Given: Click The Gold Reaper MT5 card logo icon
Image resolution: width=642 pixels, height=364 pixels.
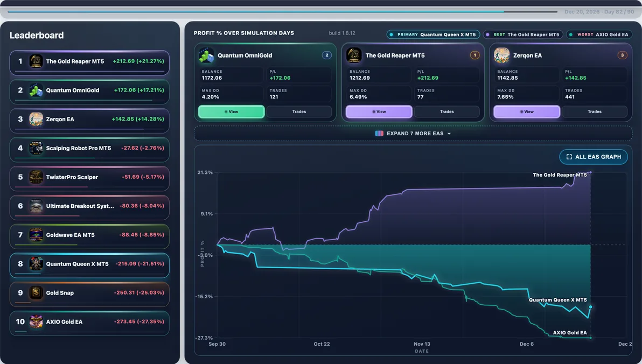Looking at the screenshot, I should pos(354,55).
